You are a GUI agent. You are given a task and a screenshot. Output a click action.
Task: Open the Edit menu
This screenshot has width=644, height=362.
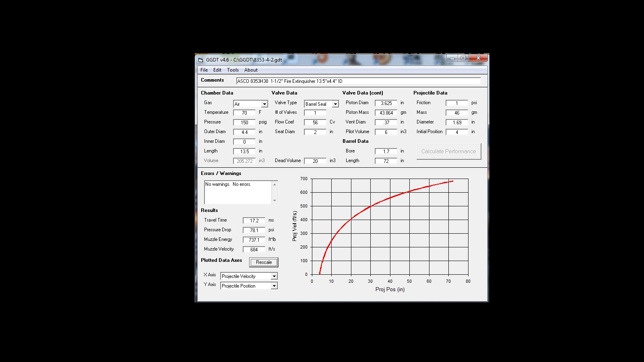(217, 70)
